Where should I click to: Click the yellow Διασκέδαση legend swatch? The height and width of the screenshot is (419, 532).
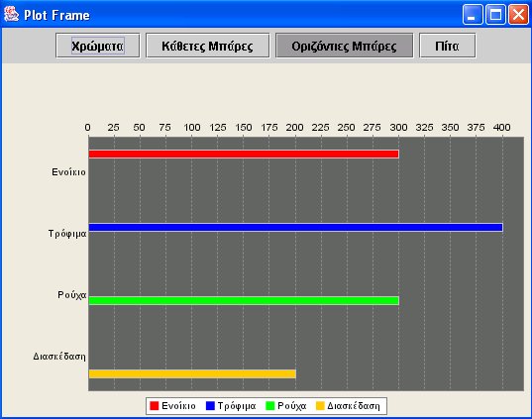click(x=320, y=406)
